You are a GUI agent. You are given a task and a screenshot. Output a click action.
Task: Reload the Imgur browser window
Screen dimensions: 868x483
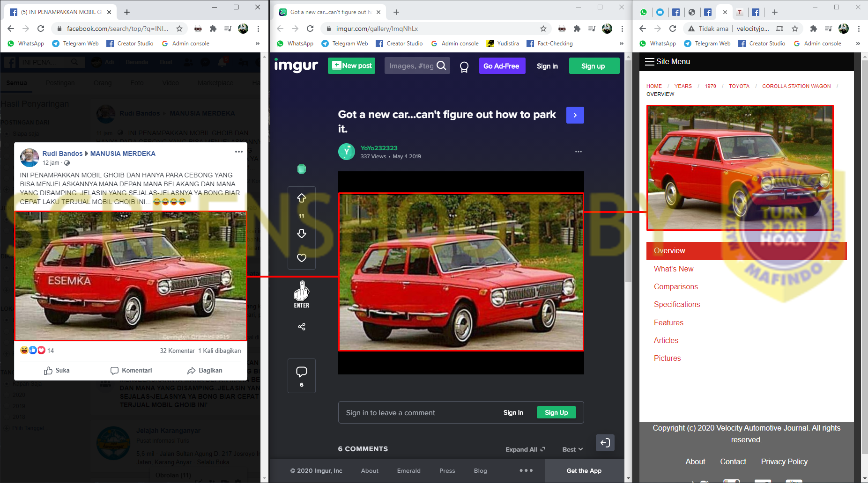[310, 29]
